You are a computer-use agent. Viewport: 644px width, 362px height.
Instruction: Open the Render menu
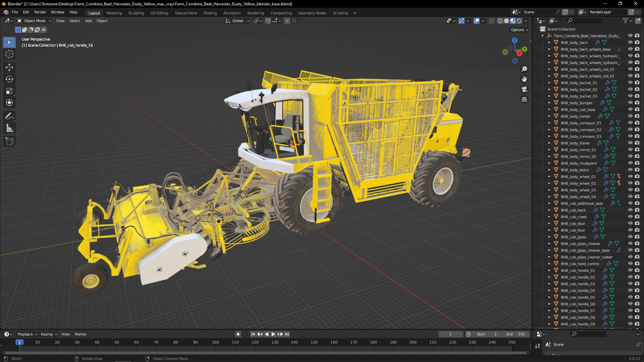(40, 12)
